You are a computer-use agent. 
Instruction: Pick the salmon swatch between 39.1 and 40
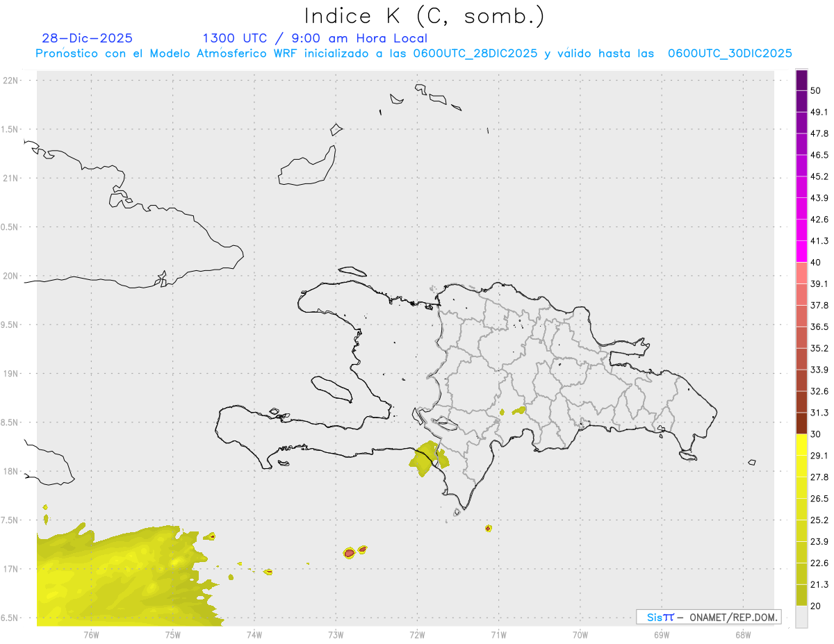click(801, 274)
